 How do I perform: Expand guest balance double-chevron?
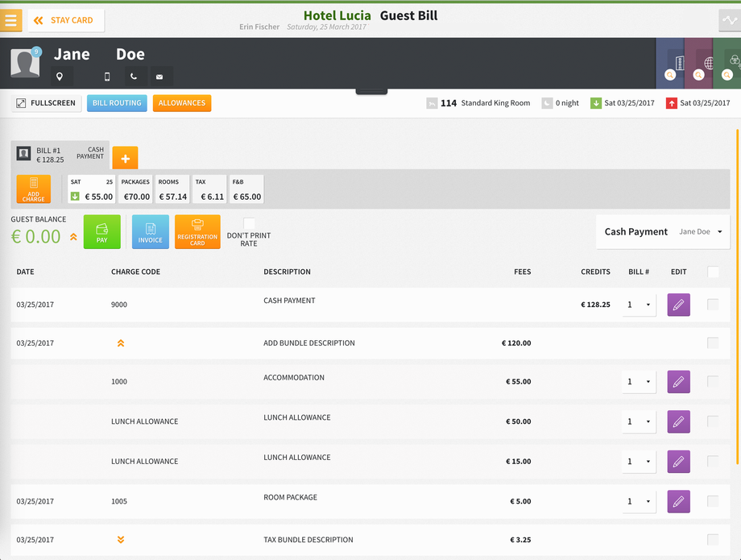[x=73, y=237]
